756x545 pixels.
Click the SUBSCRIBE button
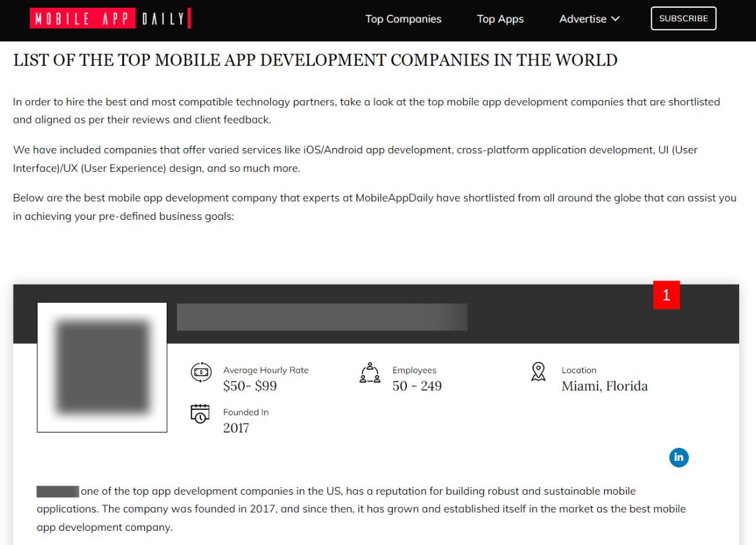pos(683,18)
